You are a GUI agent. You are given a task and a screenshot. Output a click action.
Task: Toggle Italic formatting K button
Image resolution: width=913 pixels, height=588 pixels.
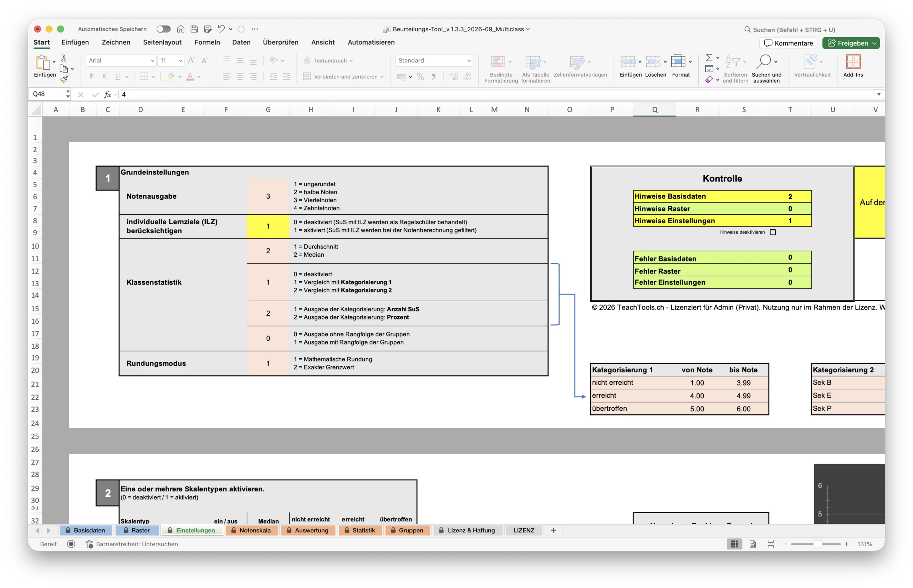click(x=104, y=76)
